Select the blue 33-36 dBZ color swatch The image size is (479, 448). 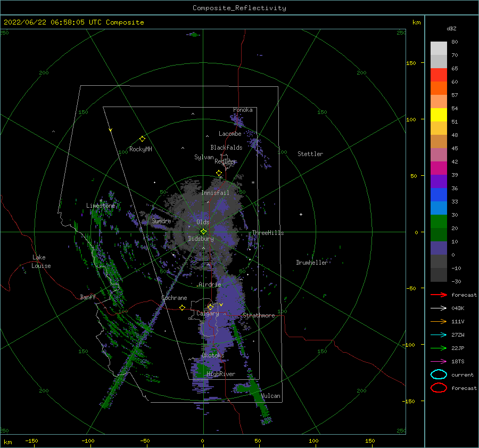[439, 195]
